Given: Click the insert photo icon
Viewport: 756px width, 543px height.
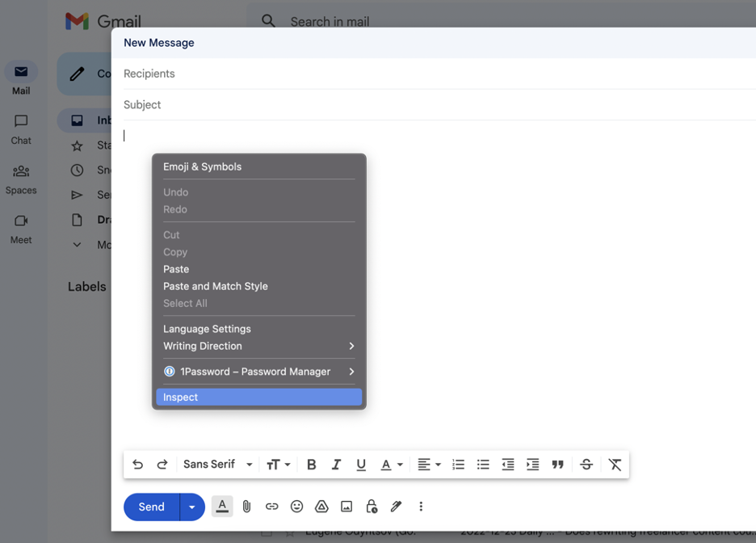Looking at the screenshot, I should 346,507.
